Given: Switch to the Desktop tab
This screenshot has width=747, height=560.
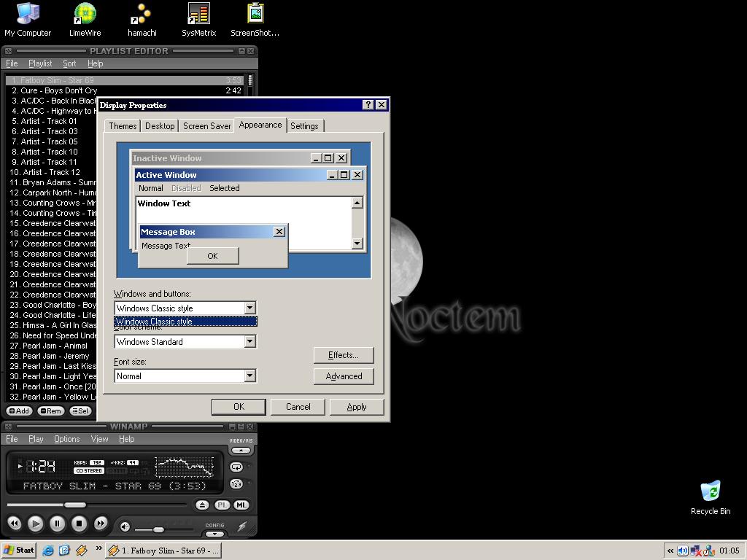Looking at the screenshot, I should (160, 126).
